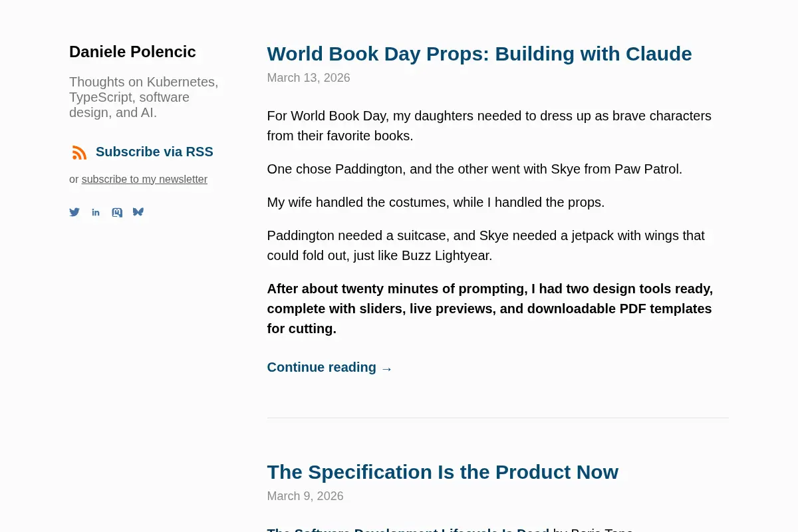Open the LinkedIn profile icon

coord(96,212)
